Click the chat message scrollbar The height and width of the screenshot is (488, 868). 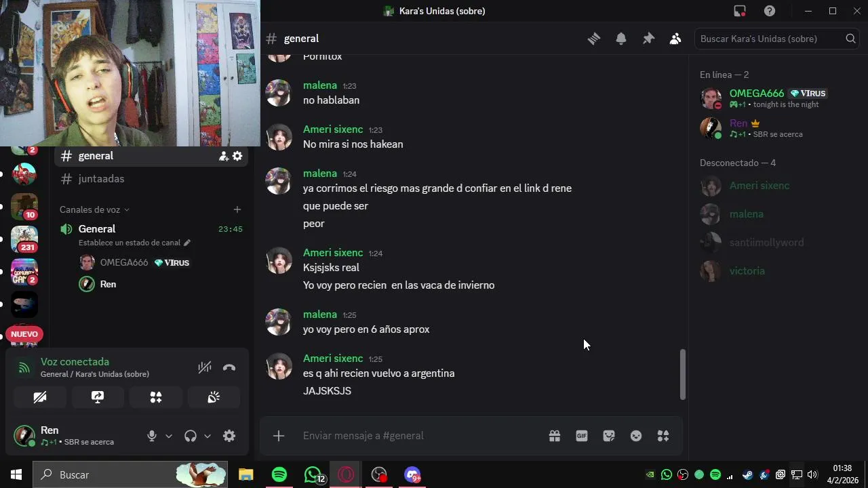(x=683, y=374)
